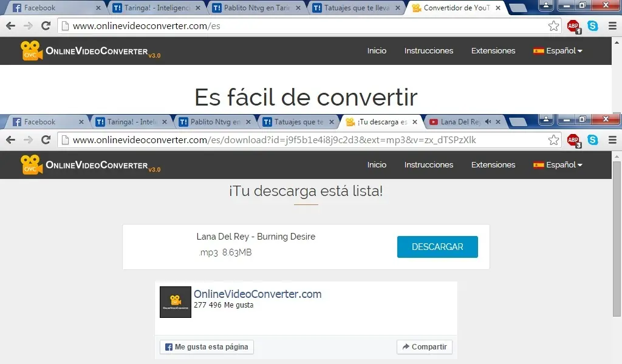Viewport: 622px width, 364px height.
Task: Click Me gusta esta página button
Action: tap(207, 347)
